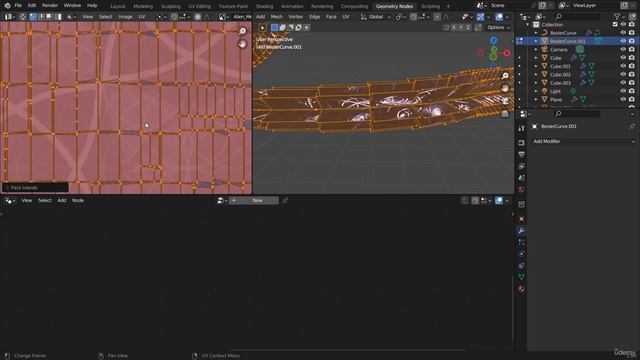The height and width of the screenshot is (360, 640).
Task: Open the Mesh menu in 3D viewport
Action: pos(276,17)
